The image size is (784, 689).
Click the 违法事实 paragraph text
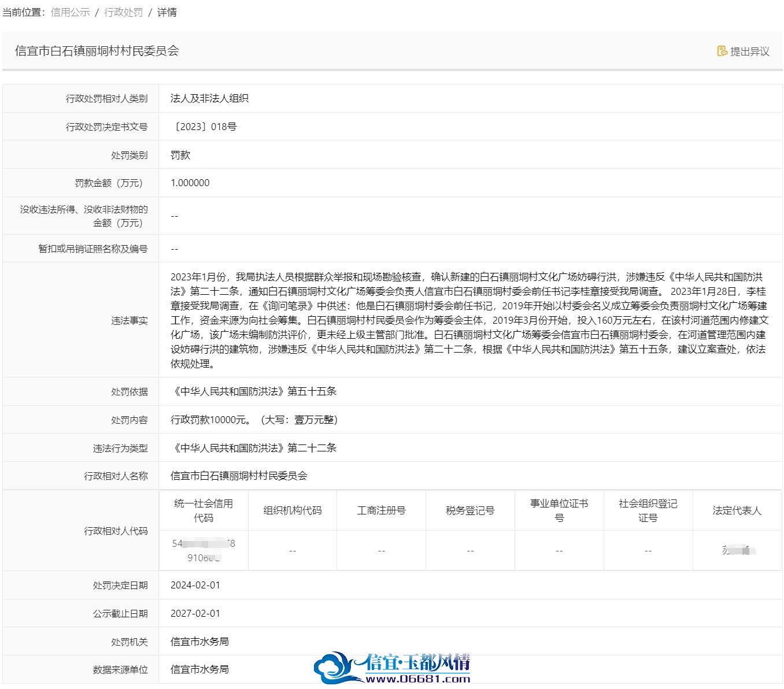point(469,320)
